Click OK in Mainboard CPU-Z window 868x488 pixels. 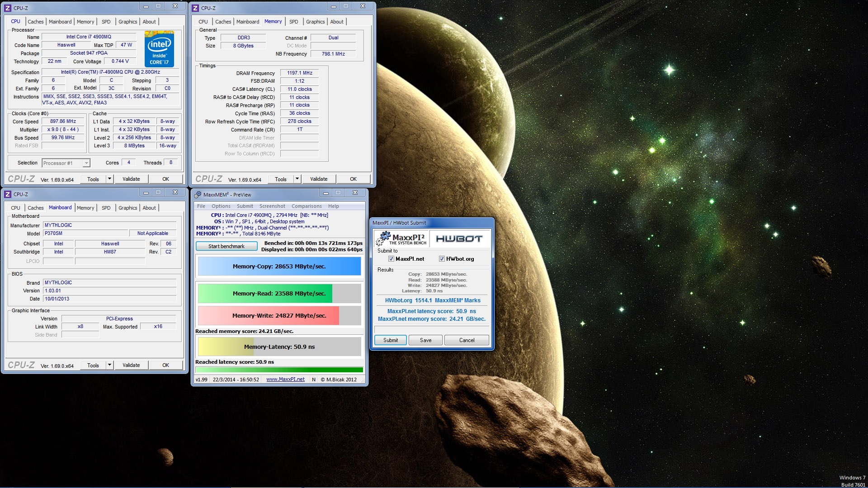tap(166, 365)
